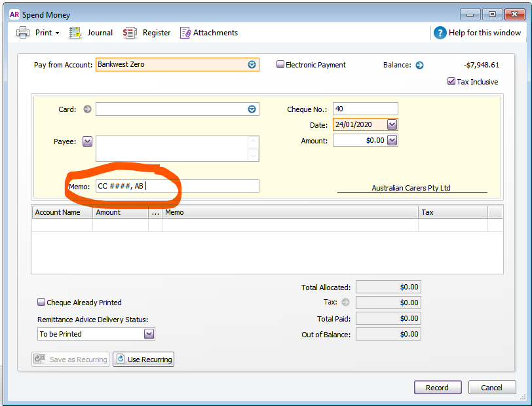
Task: Click the Record button
Action: [x=437, y=388]
